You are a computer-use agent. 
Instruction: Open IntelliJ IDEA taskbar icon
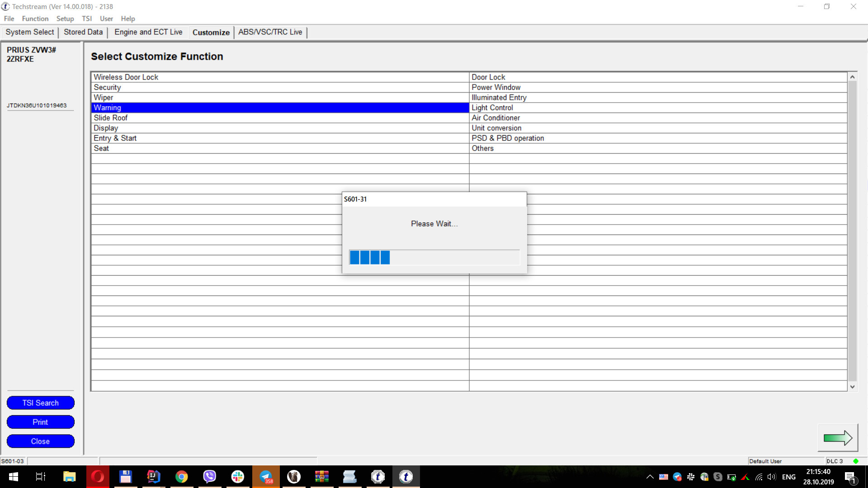point(154,477)
